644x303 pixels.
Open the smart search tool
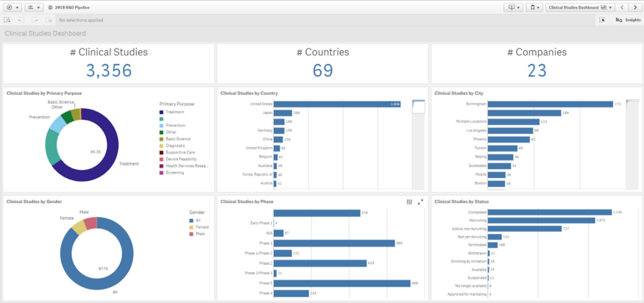[7, 20]
